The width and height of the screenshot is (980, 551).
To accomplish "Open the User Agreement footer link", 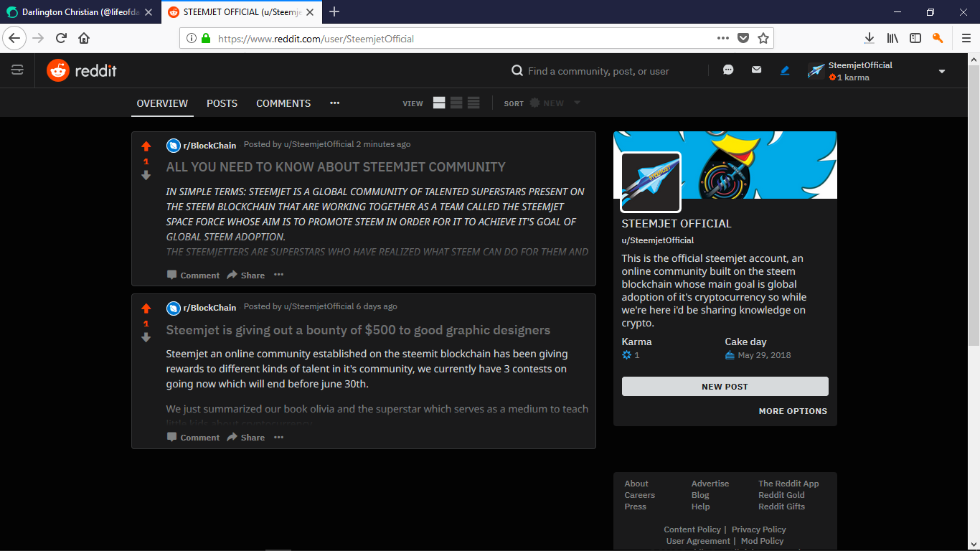I will [x=697, y=541].
